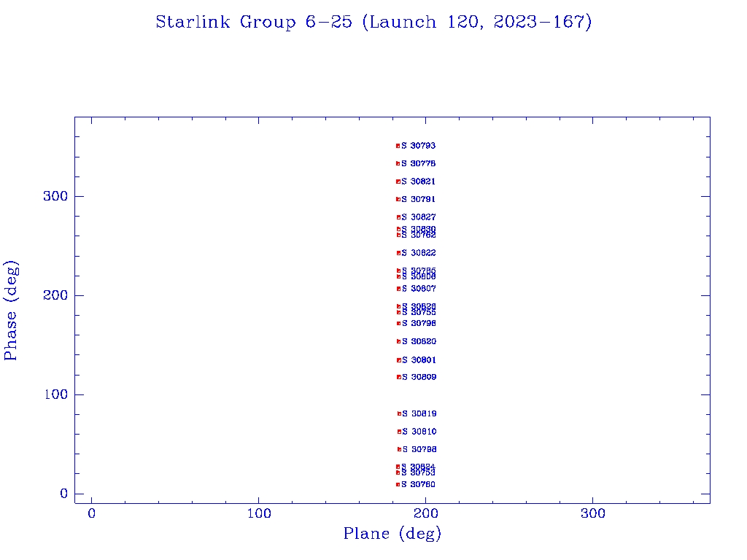Select the satellite label 'S 30821'

coord(418,182)
